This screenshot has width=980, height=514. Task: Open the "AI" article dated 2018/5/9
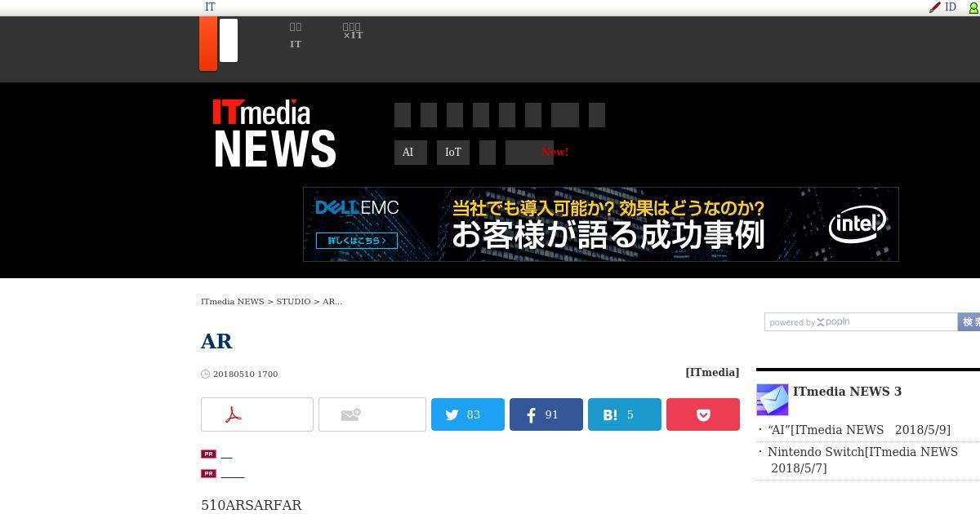click(x=859, y=430)
